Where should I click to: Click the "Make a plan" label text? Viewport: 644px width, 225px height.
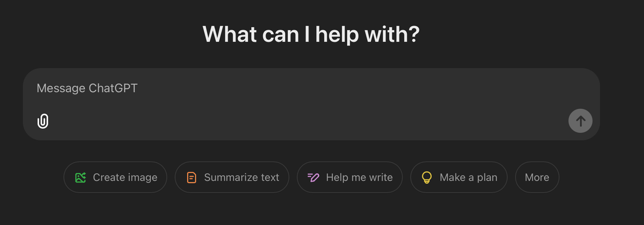468,177
